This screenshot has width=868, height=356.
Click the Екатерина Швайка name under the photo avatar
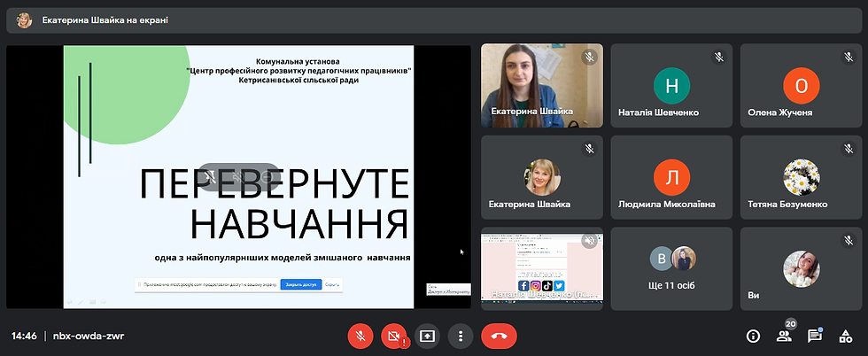point(530,205)
